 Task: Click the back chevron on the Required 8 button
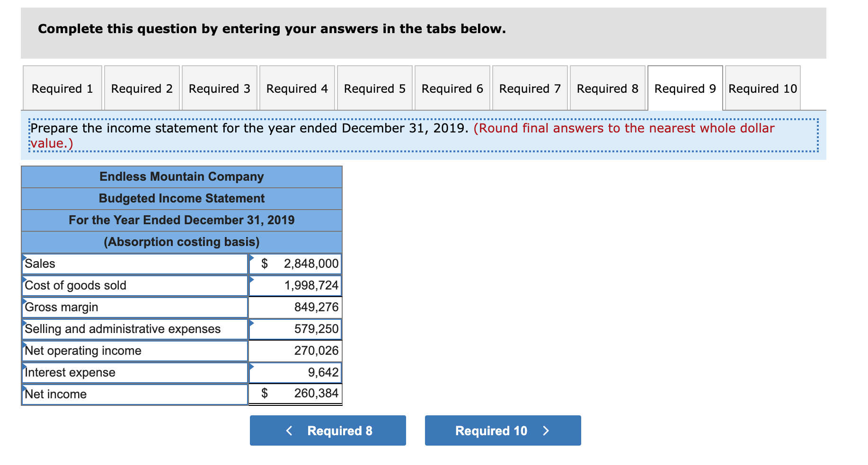coord(289,430)
